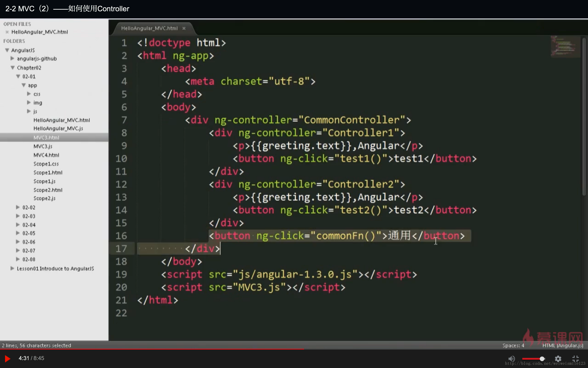
Task: Open Scope2.html file
Action: (x=48, y=190)
